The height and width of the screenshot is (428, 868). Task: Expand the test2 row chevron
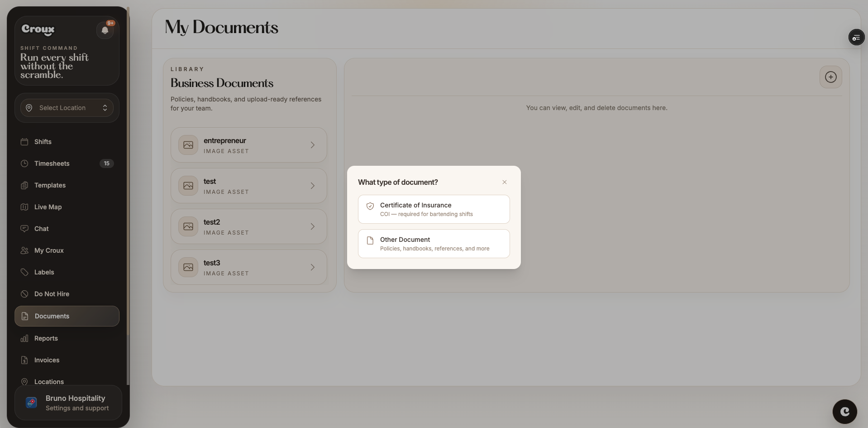click(x=313, y=226)
